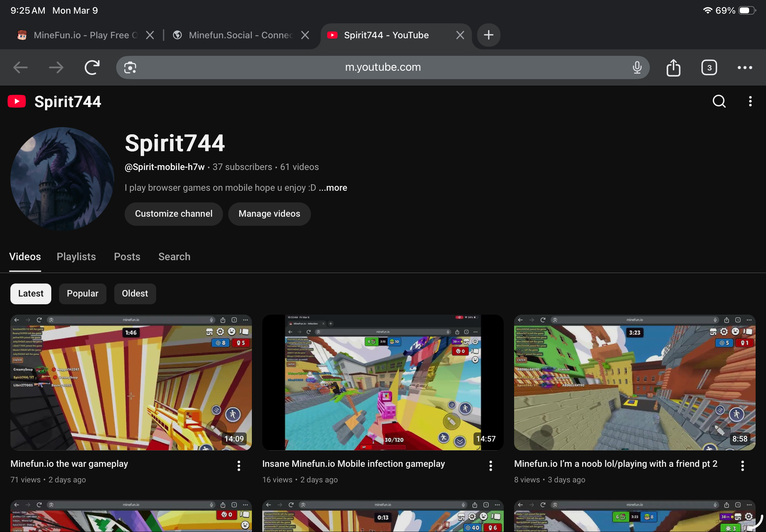Open the YouTube header three-dot menu
The width and height of the screenshot is (766, 532).
750,101
